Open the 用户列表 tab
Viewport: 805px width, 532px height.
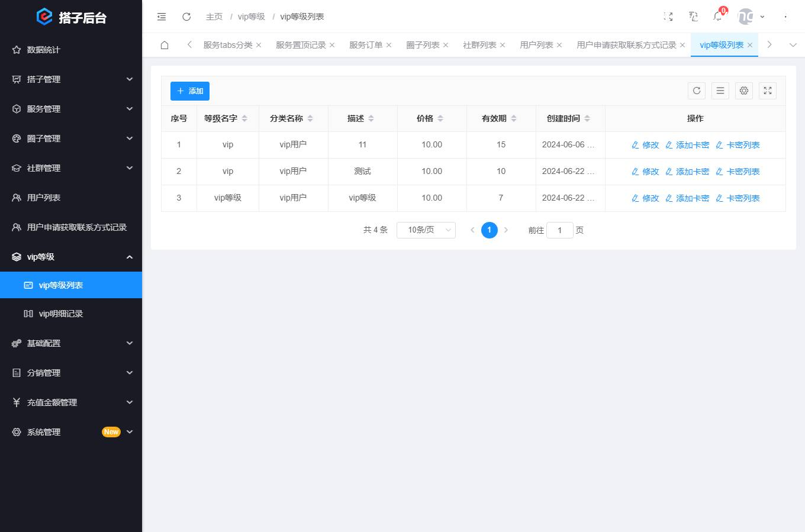coord(536,44)
